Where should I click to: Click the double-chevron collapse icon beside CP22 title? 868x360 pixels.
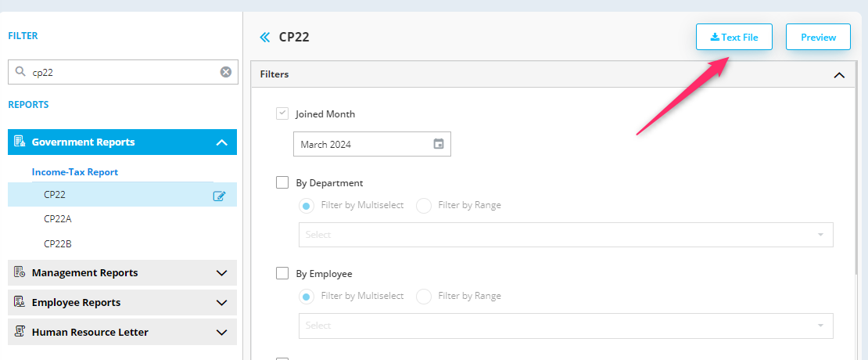click(x=265, y=37)
